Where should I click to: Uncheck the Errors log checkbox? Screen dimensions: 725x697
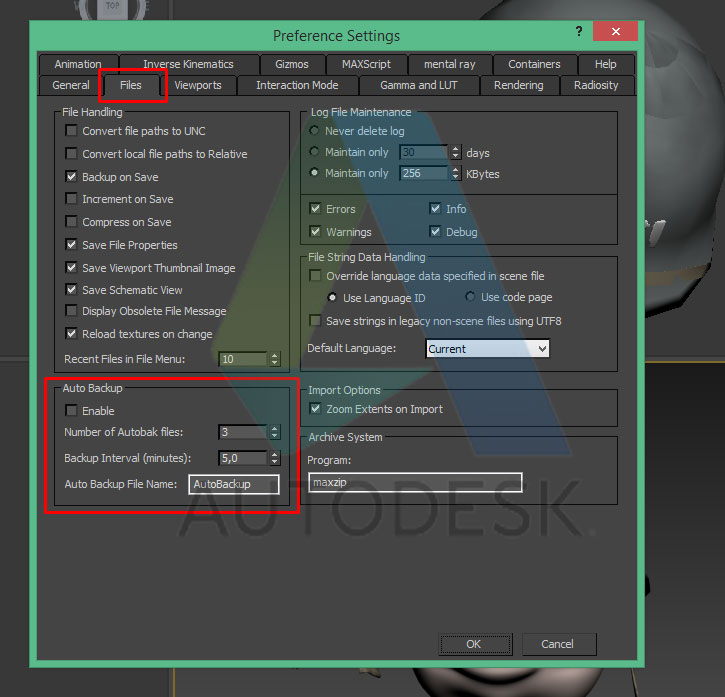315,209
